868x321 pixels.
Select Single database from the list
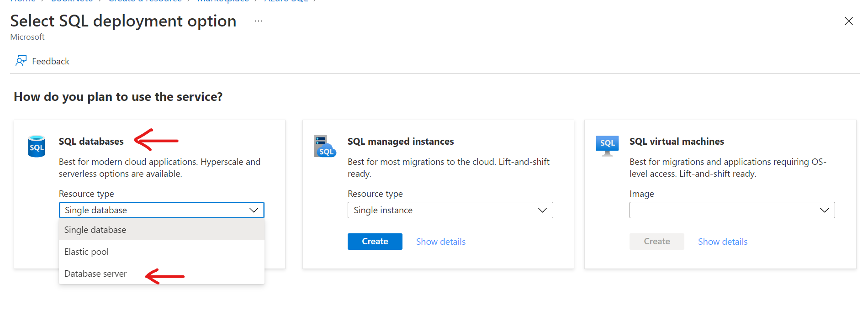click(162, 230)
